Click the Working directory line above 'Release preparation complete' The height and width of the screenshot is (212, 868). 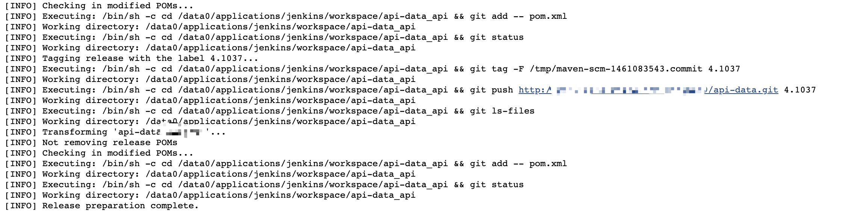(228, 195)
